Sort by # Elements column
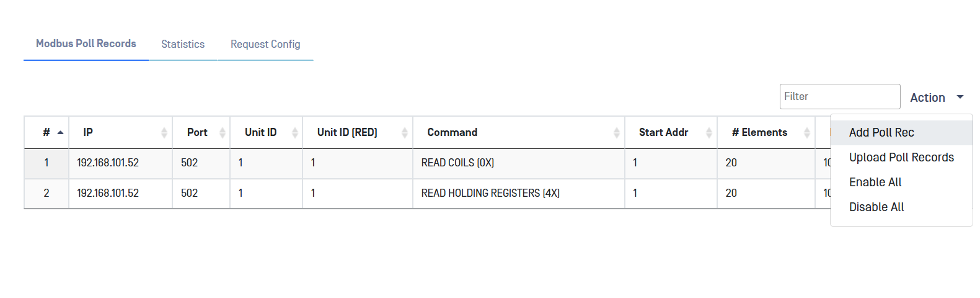Image resolution: width=980 pixels, height=298 pixels. coord(806,132)
